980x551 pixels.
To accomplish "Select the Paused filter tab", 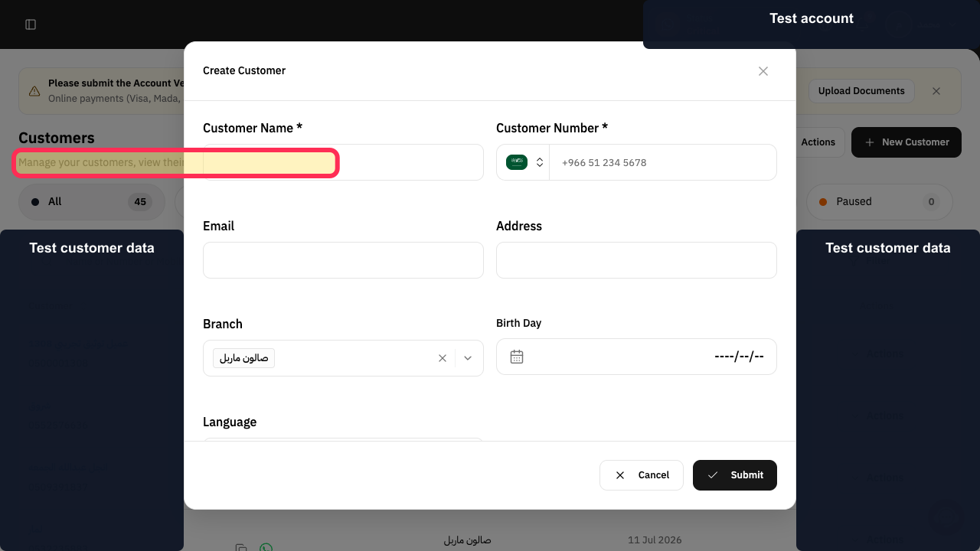I will point(879,202).
